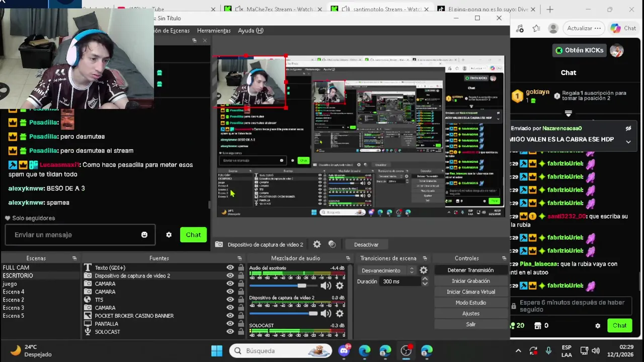Screen dimensions: 644x362
Task: Toggle the Modo Estudio button
Action: 470,303
